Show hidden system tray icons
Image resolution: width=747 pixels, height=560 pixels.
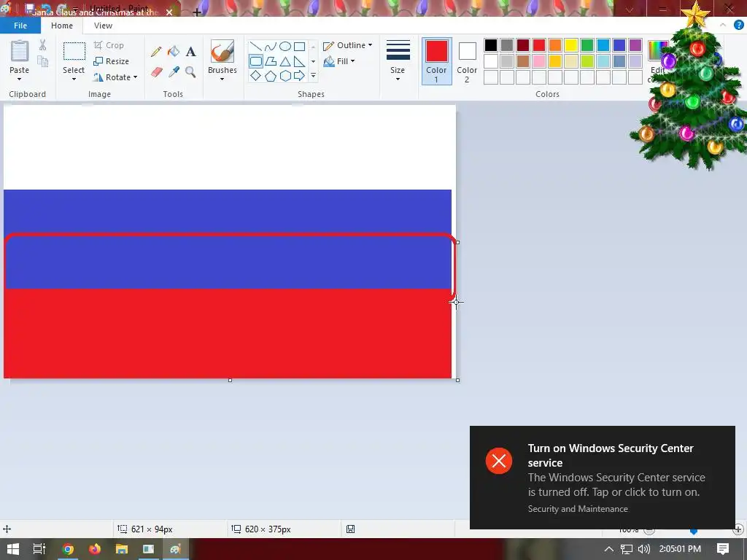[608, 549]
